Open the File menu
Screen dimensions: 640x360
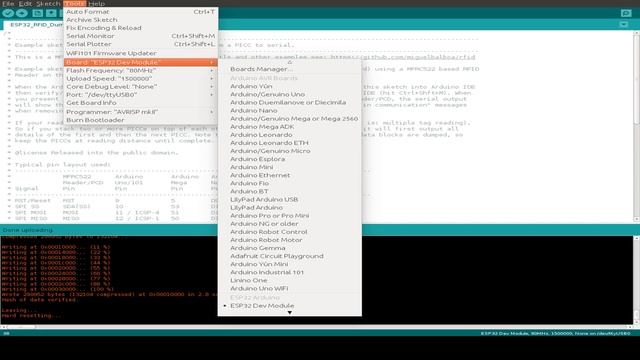pyautogui.click(x=8, y=3)
